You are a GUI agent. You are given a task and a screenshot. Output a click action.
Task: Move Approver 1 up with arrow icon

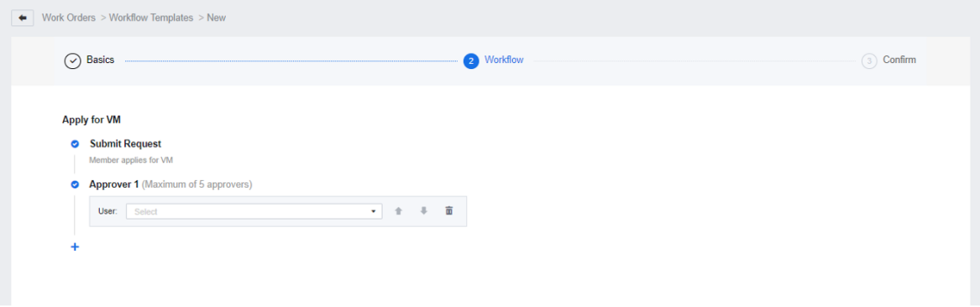point(398,211)
